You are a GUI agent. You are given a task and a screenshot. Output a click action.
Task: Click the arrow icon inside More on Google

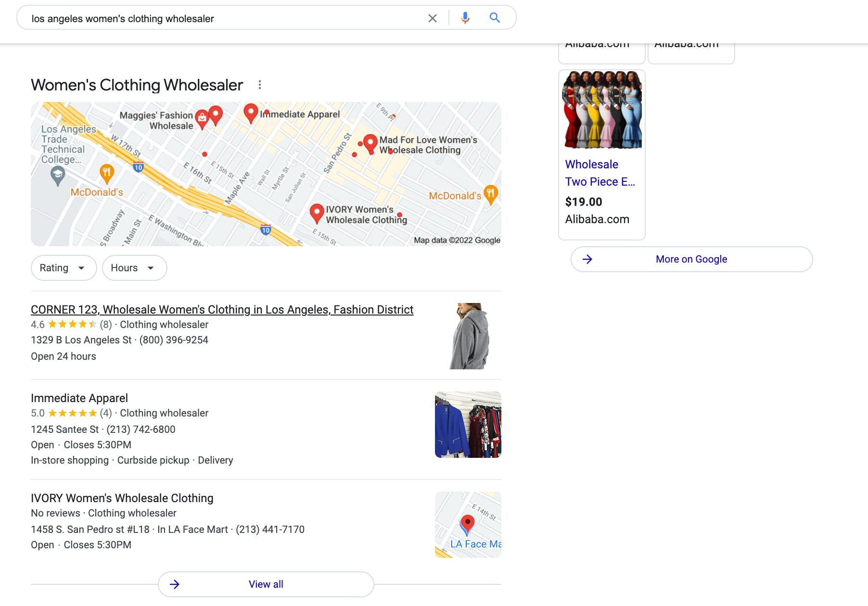point(588,259)
